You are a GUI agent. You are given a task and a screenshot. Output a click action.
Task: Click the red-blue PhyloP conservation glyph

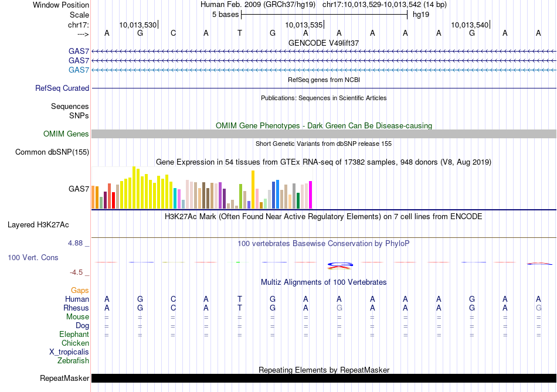click(x=339, y=265)
